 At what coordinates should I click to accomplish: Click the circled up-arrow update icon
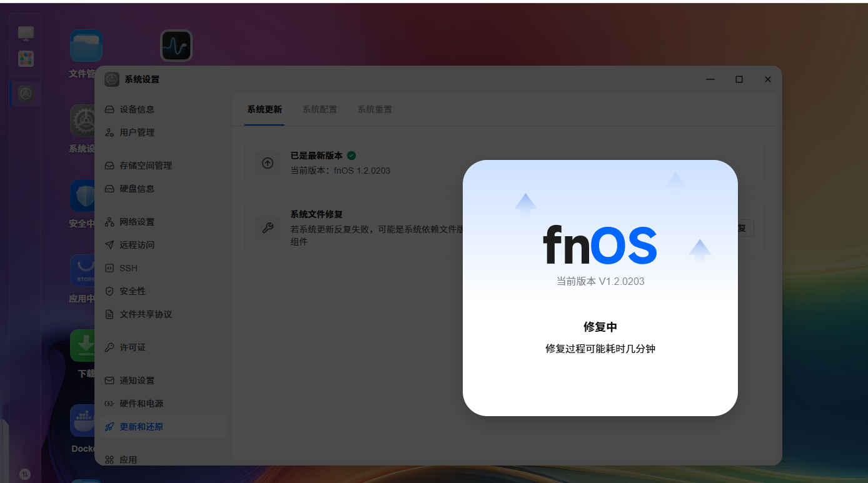(268, 163)
